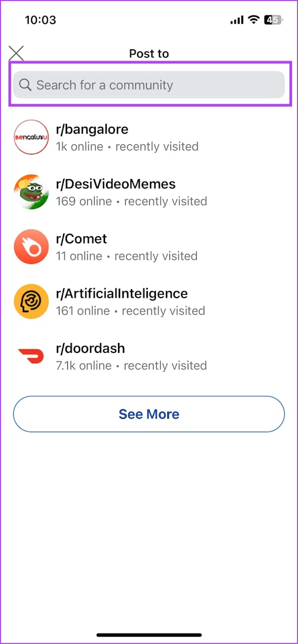This screenshot has height=644, width=298.
Task: Tap the 10:03 clock in status bar
Action: 40,20
